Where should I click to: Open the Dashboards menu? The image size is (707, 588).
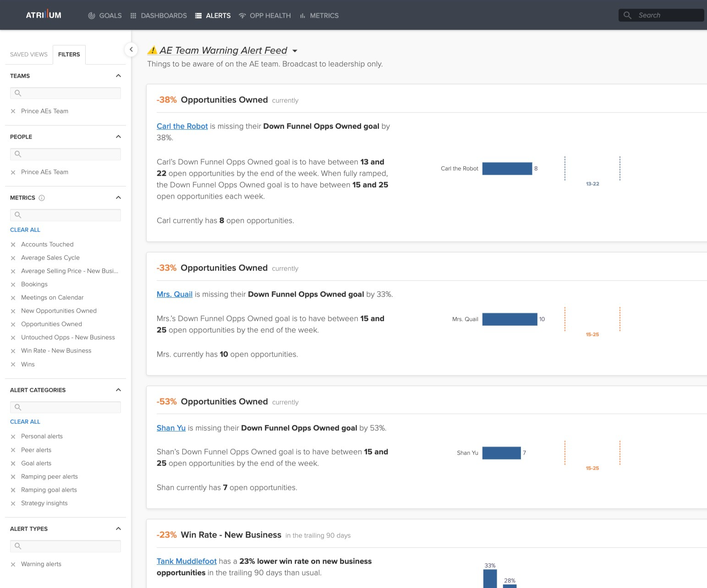(159, 16)
